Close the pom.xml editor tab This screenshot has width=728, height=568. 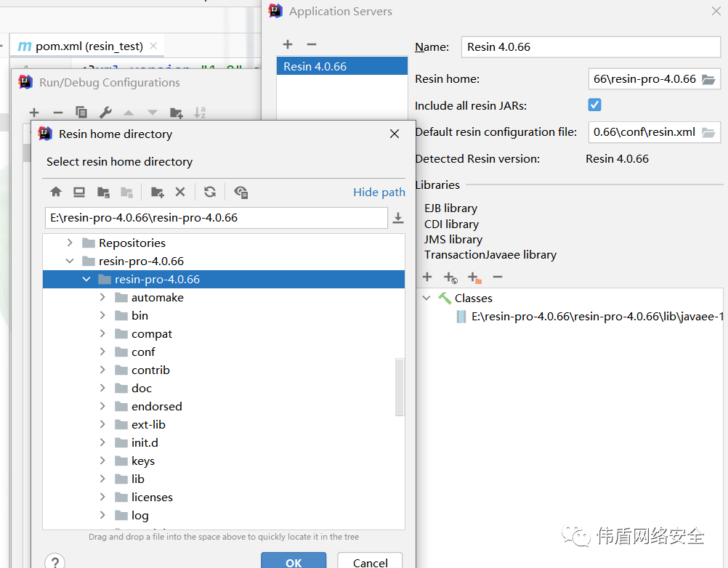[153, 46]
